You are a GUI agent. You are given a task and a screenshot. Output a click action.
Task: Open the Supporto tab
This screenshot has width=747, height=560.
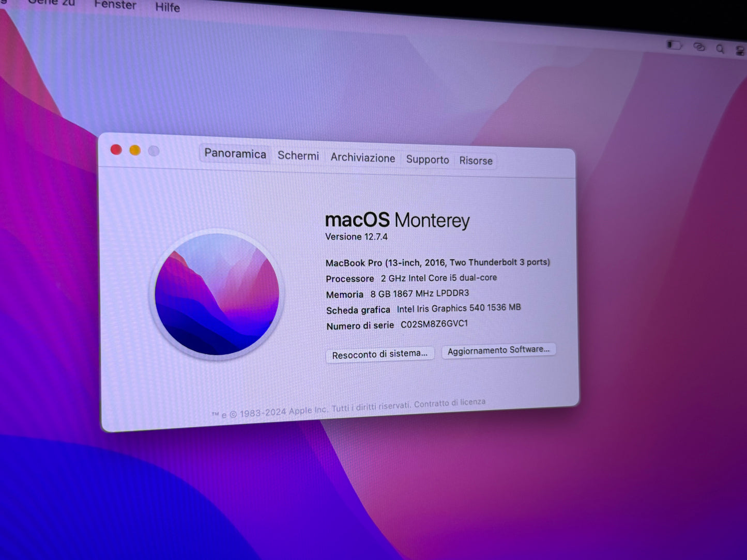pos(428,160)
